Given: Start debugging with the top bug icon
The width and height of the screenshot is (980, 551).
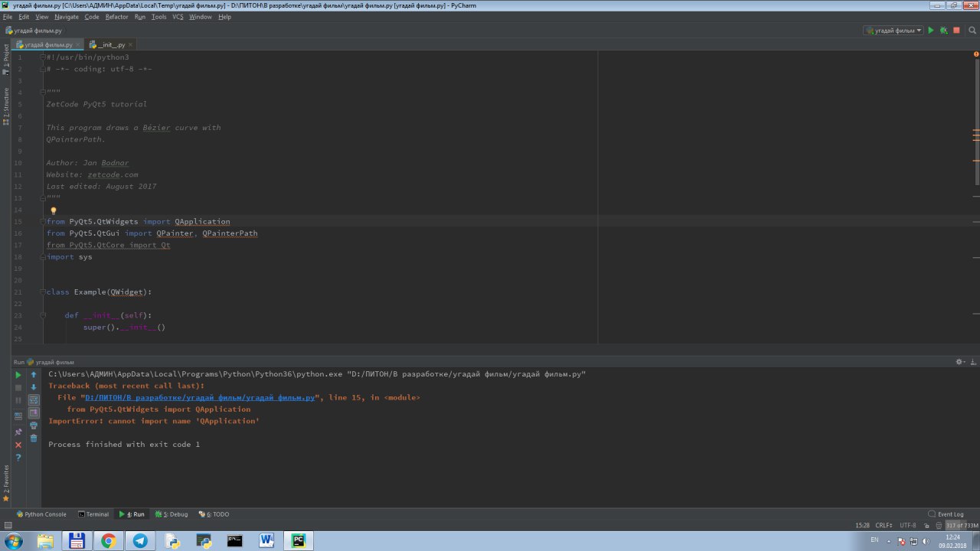Looking at the screenshot, I should point(943,31).
